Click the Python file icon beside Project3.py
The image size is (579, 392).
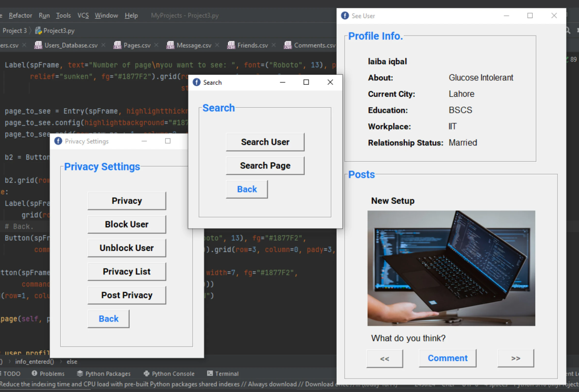click(39, 30)
